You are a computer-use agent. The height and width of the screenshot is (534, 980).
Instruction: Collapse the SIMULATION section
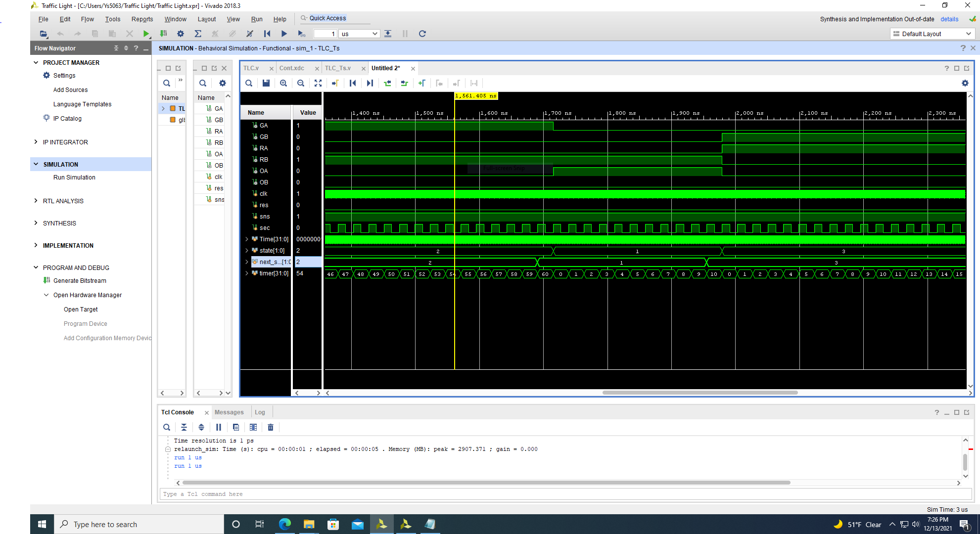tap(36, 164)
